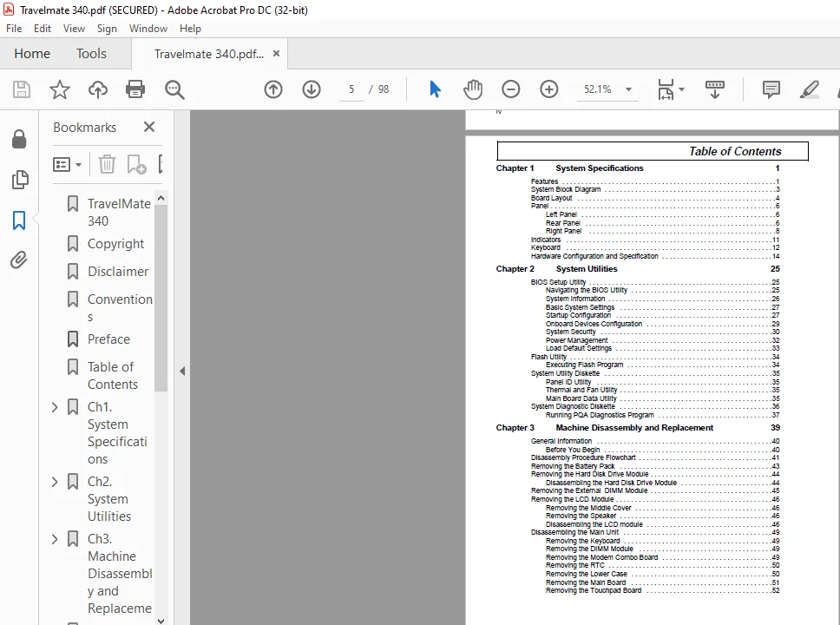Open the Attachments paperclip panel
The image size is (840, 625).
click(x=19, y=260)
